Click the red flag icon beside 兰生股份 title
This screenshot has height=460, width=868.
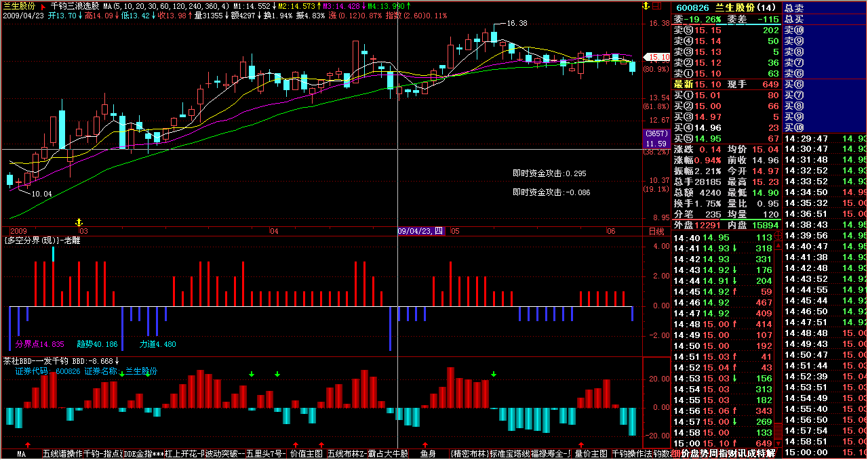pos(43,6)
